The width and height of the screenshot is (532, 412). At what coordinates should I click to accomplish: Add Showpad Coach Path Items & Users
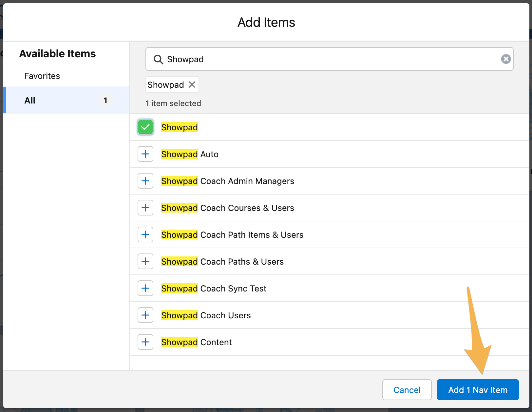145,234
